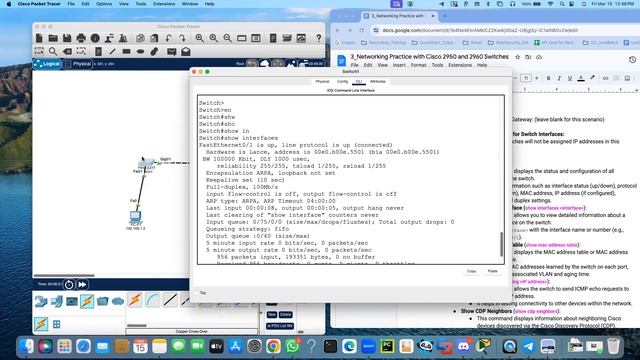Image resolution: width=640 pixels, height=360 pixels.
Task: Click Undo arrow in Packet Tracer toolbar
Action: pos(168,38)
